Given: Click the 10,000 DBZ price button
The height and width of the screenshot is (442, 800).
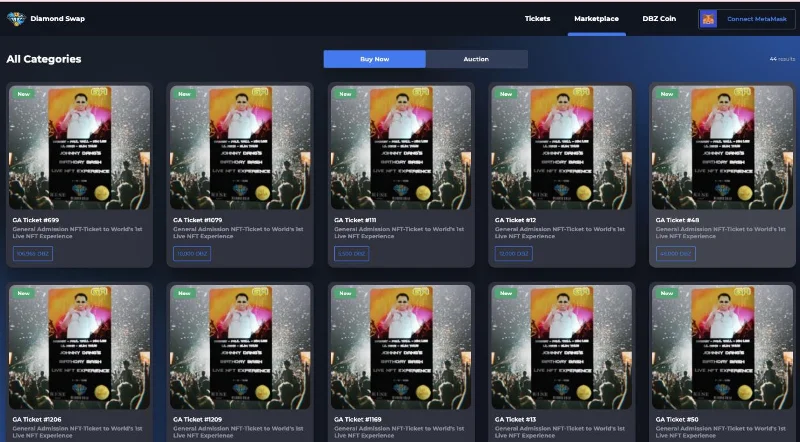Looking at the screenshot, I should [192, 254].
